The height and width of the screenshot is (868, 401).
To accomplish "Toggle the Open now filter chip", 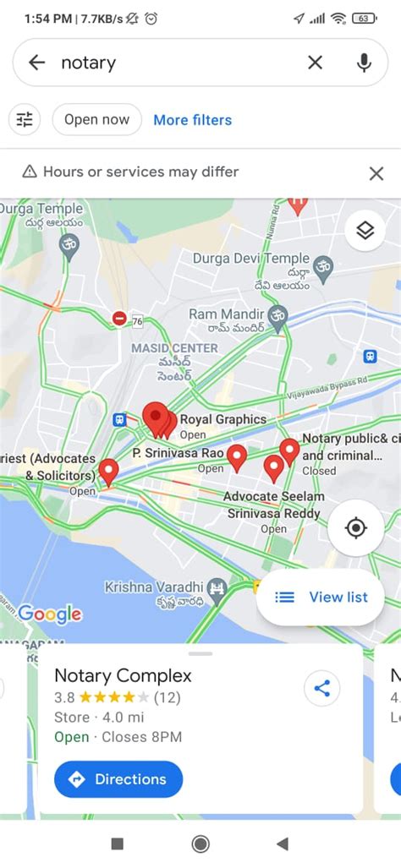I will [97, 119].
